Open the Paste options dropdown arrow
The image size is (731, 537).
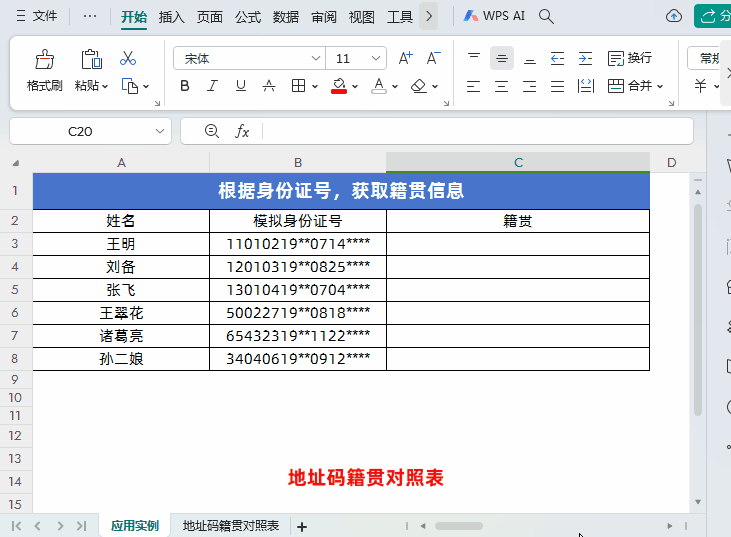[x=105, y=86]
